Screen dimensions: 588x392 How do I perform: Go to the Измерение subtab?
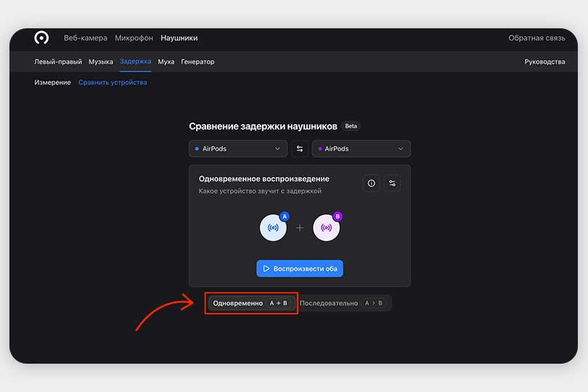point(52,83)
